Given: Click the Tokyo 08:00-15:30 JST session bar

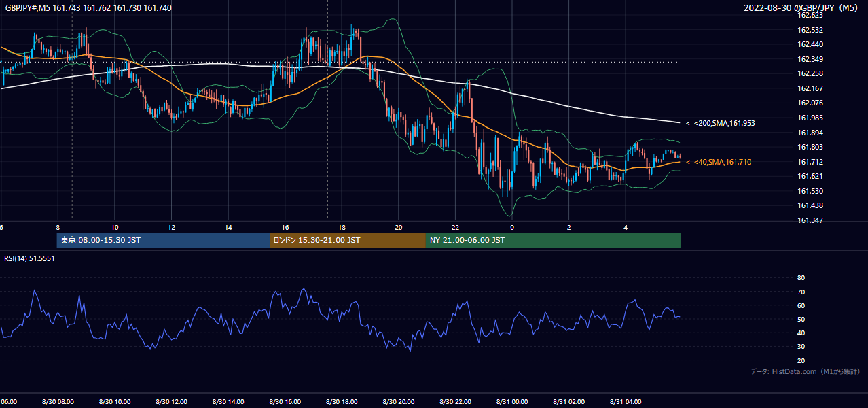Looking at the screenshot, I should (x=163, y=240).
